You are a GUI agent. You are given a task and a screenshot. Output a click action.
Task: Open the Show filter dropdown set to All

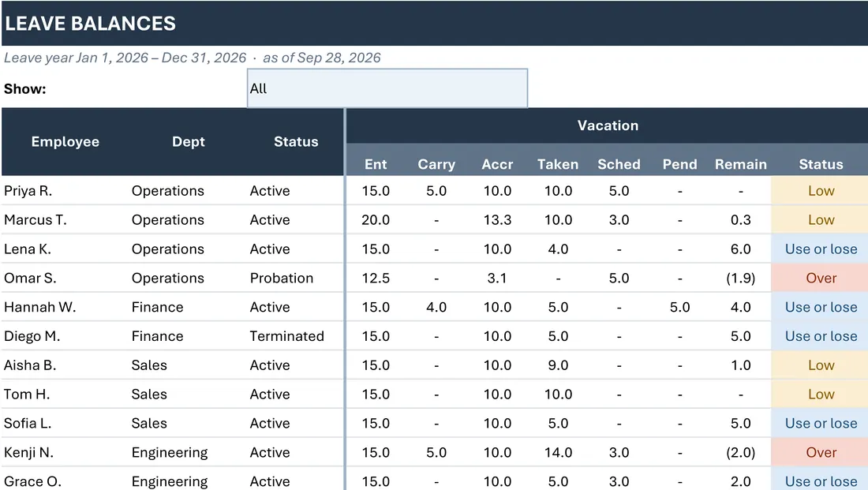pyautogui.click(x=387, y=88)
